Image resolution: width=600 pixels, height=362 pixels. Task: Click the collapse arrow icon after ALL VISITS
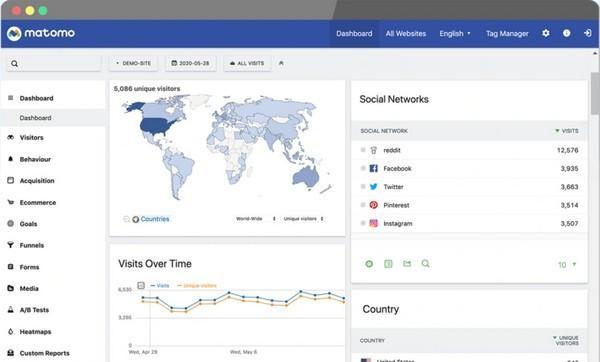[281, 63]
